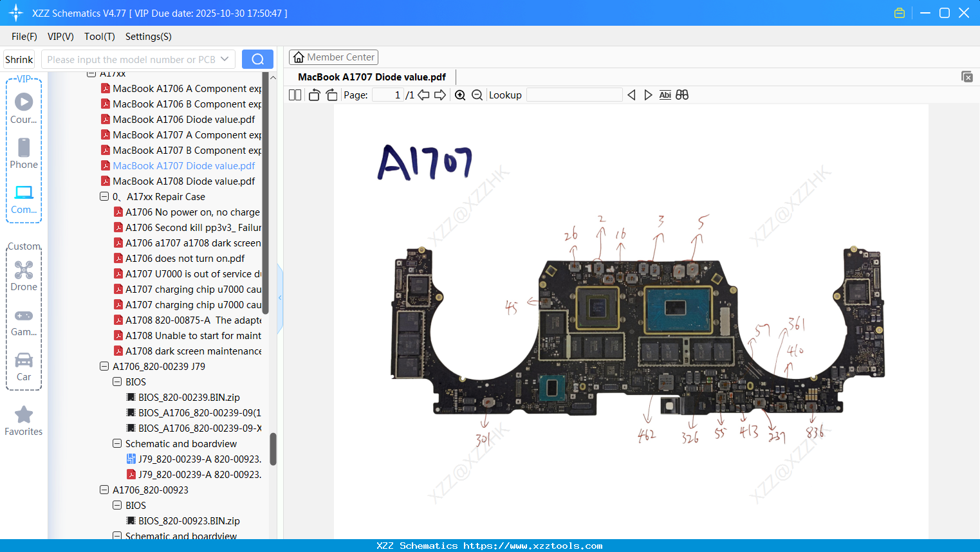Image resolution: width=980 pixels, height=552 pixels.
Task: Click the Shrink button
Action: click(19, 59)
